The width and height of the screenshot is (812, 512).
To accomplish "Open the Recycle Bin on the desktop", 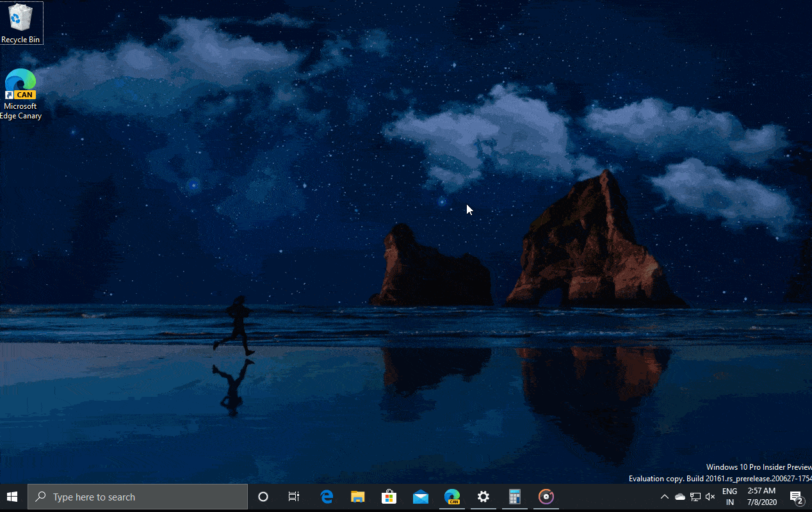I will 19,19.
